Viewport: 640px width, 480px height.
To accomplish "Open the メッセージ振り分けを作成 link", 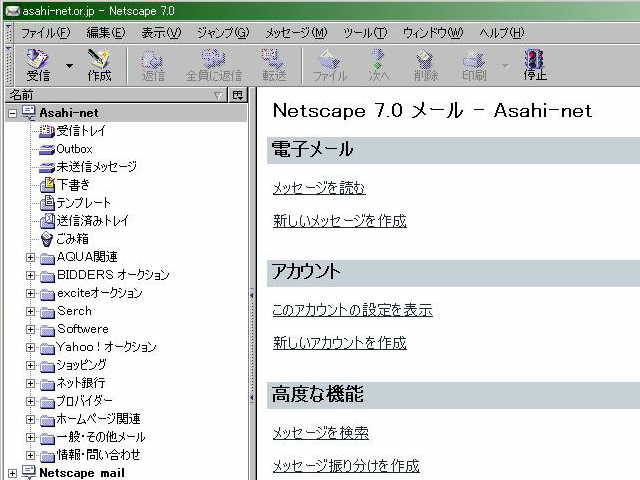I will pos(346,465).
